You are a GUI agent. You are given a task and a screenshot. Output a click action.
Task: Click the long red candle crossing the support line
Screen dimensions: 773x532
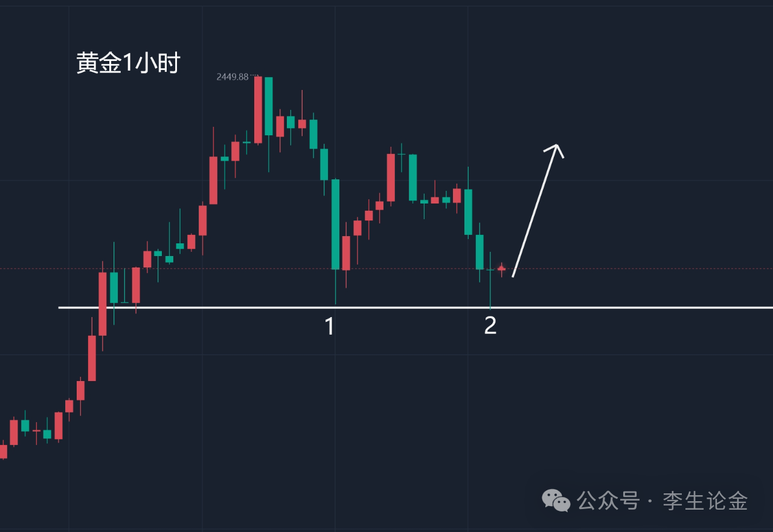tap(103, 303)
